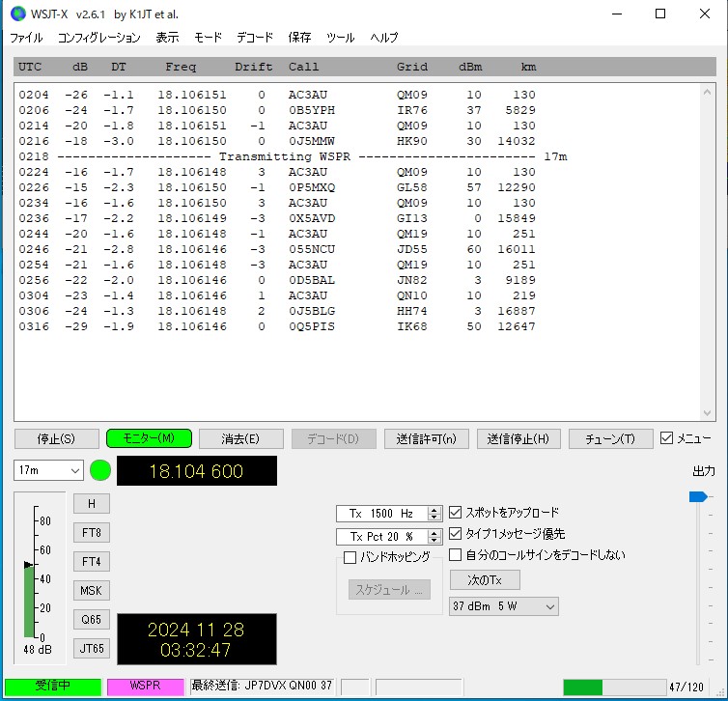The width and height of the screenshot is (728, 701).
Task: Click the 18.104 600 frequency display
Action: tap(197, 471)
